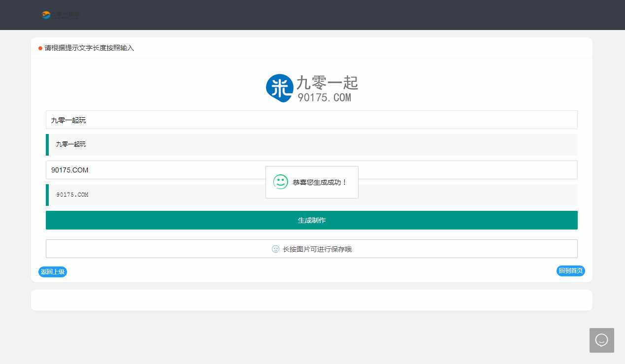
Task: Click the site logo in the header
Action: pos(60,15)
